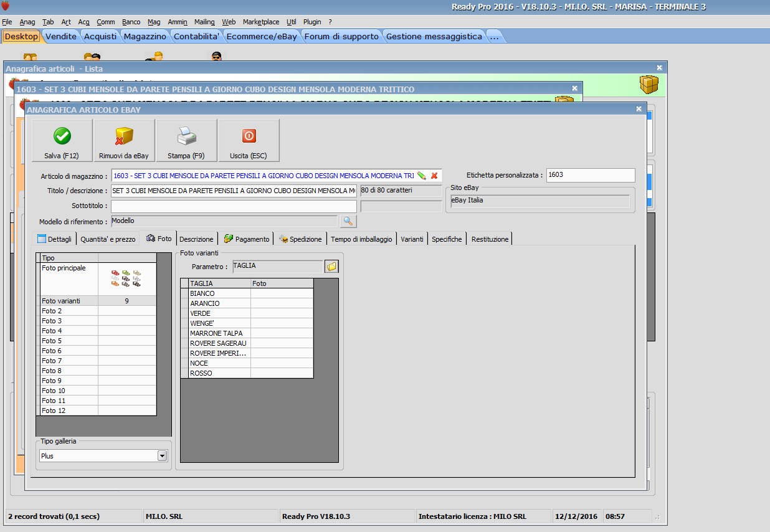
Task: Open the Marketplace menu
Action: coord(261,22)
